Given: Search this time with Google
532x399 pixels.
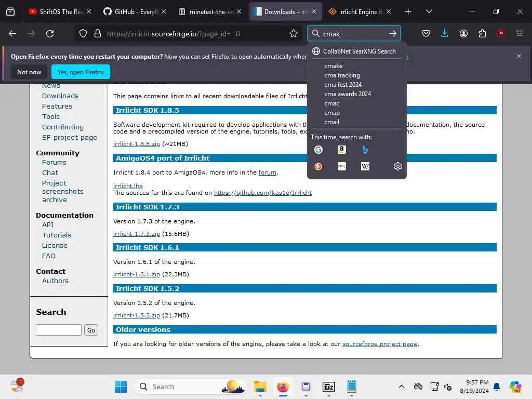Looking at the screenshot, I should (x=318, y=150).
